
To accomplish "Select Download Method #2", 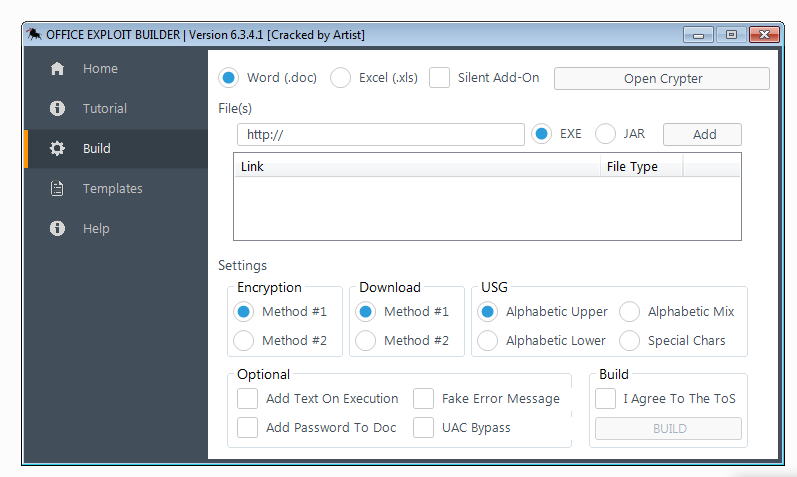I will click(366, 341).
